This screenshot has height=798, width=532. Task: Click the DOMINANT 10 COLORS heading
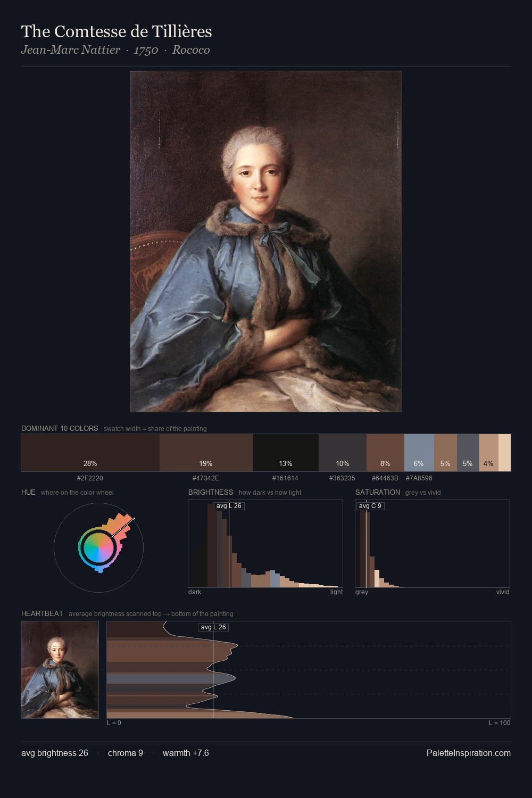click(x=60, y=428)
